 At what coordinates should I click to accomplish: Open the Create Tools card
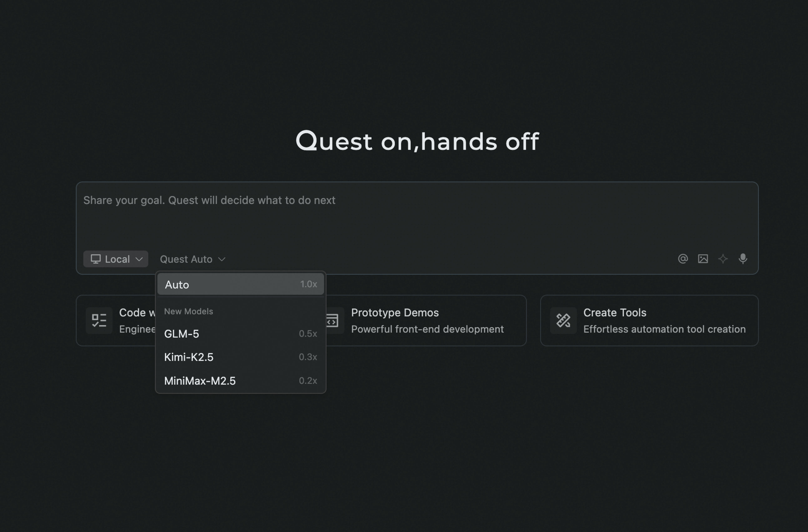[x=615, y=313]
